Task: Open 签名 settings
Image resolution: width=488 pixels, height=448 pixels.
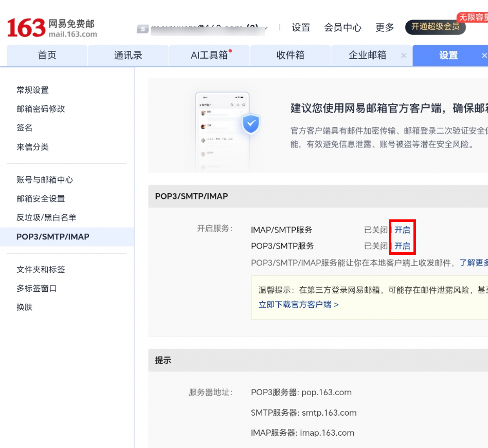Action: coord(25,128)
